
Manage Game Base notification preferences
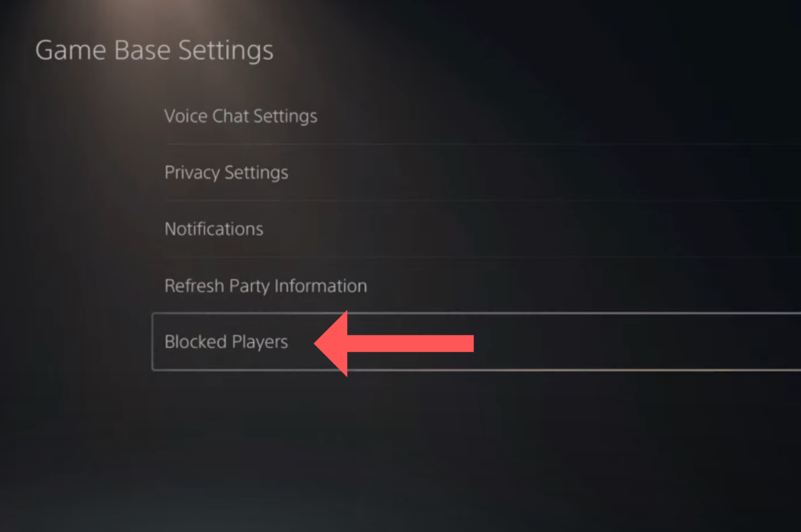click(x=213, y=229)
